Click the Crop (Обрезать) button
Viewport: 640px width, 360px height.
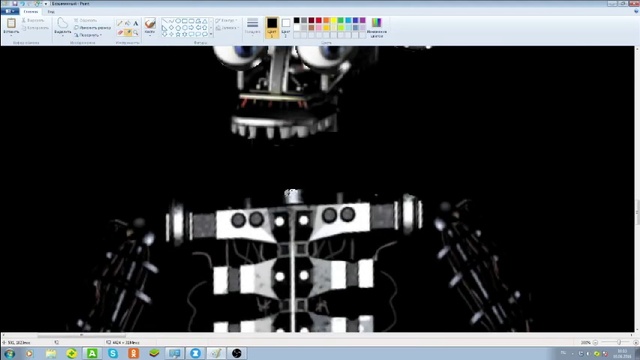coord(85,20)
